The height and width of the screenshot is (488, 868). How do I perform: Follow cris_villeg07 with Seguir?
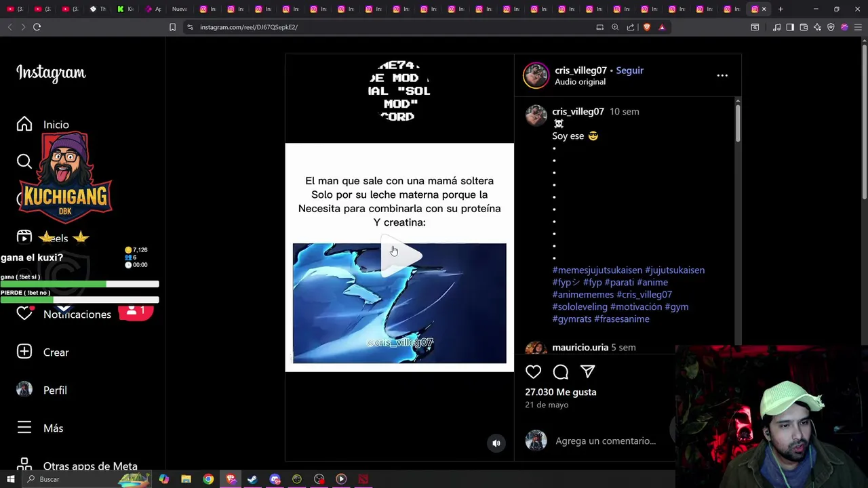(629, 70)
